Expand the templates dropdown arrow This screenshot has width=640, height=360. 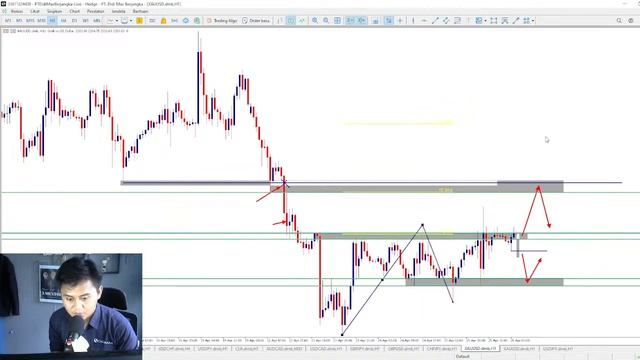[x=131, y=20]
